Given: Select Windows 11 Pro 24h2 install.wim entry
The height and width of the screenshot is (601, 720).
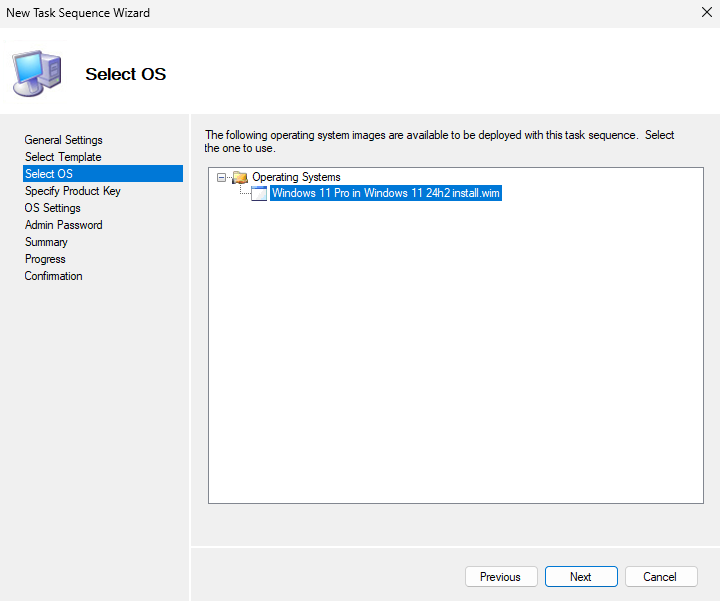Looking at the screenshot, I should pos(385,194).
